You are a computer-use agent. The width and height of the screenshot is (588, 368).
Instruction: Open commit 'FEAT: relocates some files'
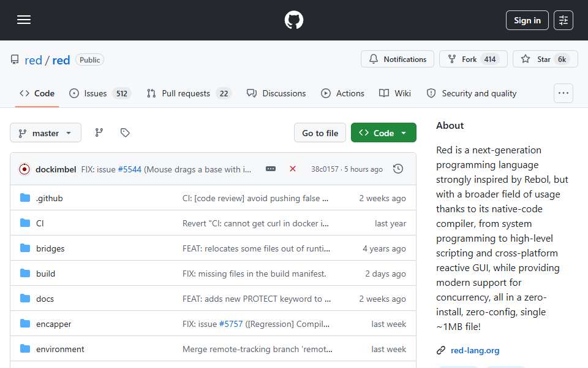tap(257, 248)
